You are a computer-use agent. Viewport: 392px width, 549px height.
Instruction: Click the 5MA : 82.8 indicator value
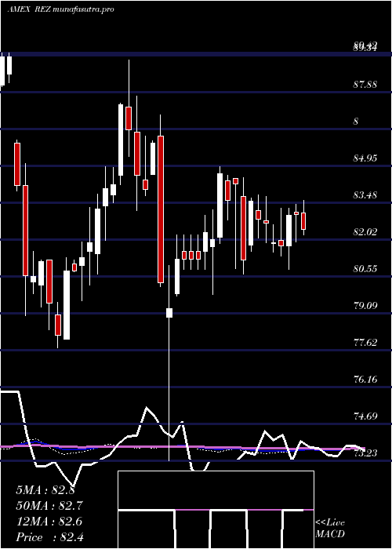pyautogui.click(x=45, y=490)
